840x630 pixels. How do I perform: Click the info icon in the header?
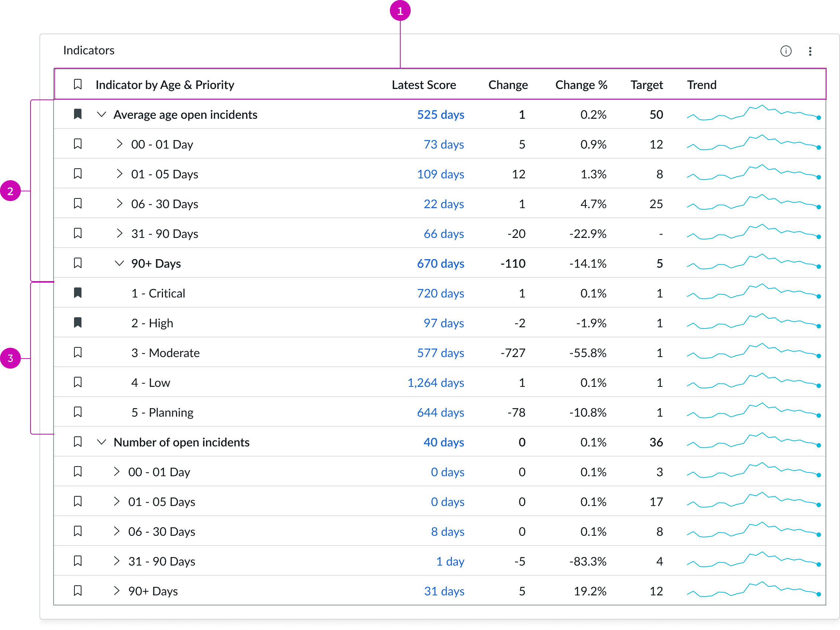tap(786, 51)
